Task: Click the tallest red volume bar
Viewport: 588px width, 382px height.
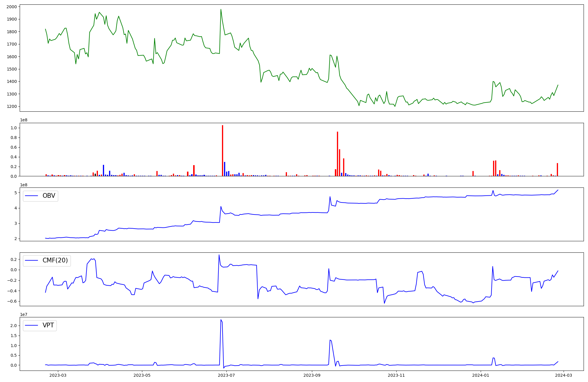Action: [x=223, y=150]
